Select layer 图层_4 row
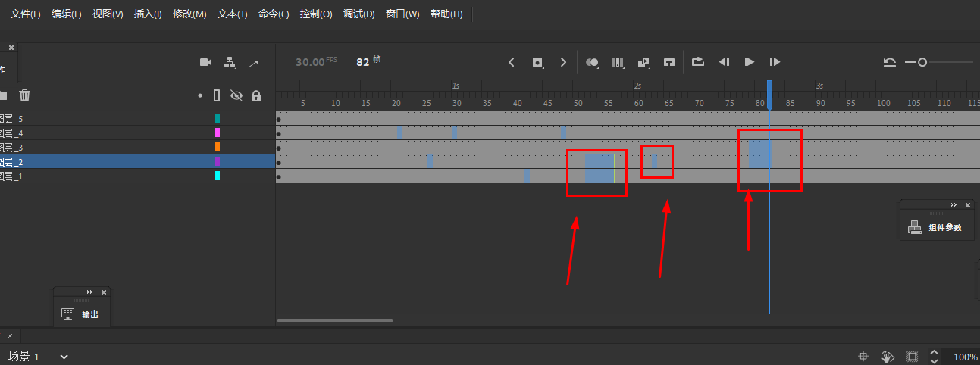 [136, 133]
